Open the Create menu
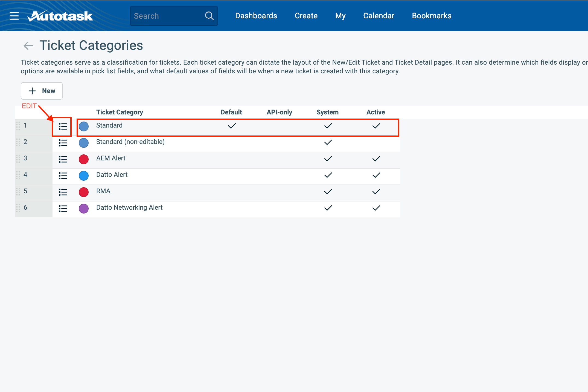 (306, 16)
